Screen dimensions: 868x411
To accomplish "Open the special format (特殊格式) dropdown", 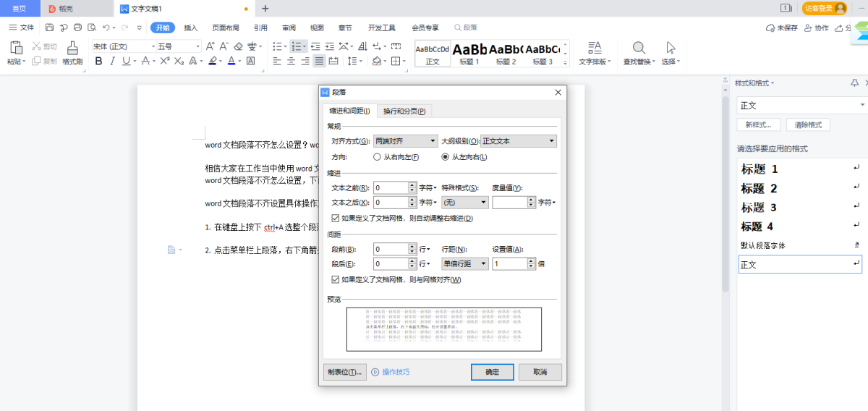I will point(464,203).
